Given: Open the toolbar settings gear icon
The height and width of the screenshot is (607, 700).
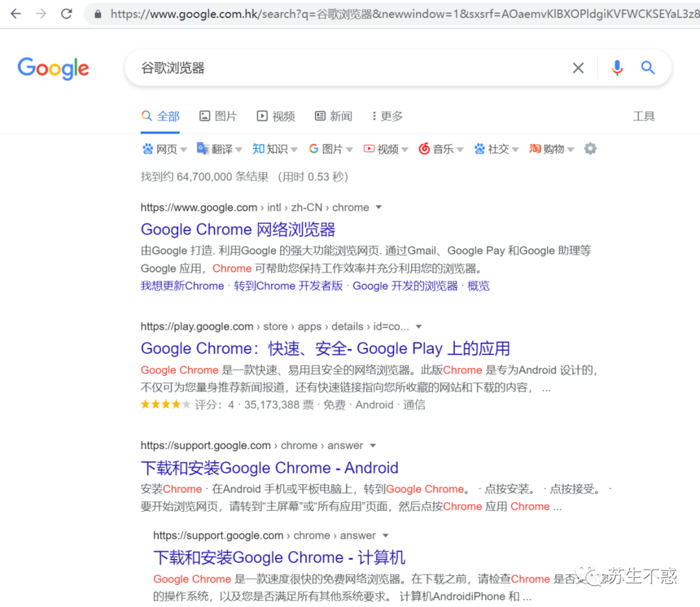Looking at the screenshot, I should click(590, 148).
